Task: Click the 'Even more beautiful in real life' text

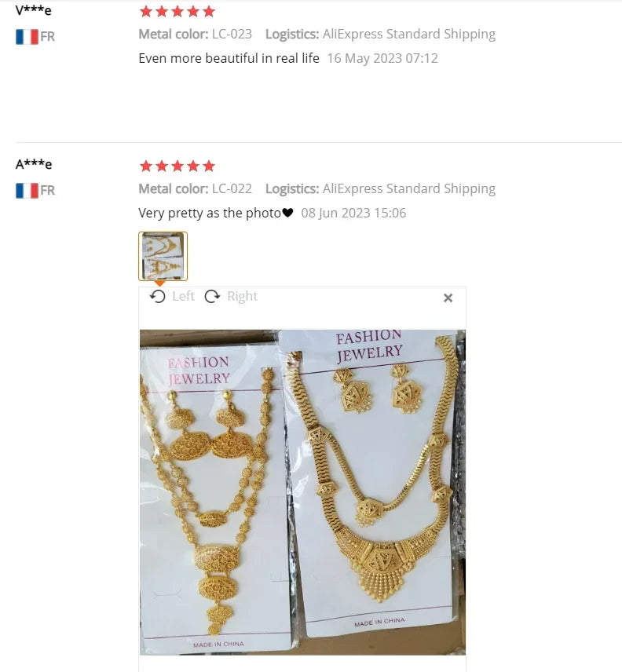Action: pos(229,58)
